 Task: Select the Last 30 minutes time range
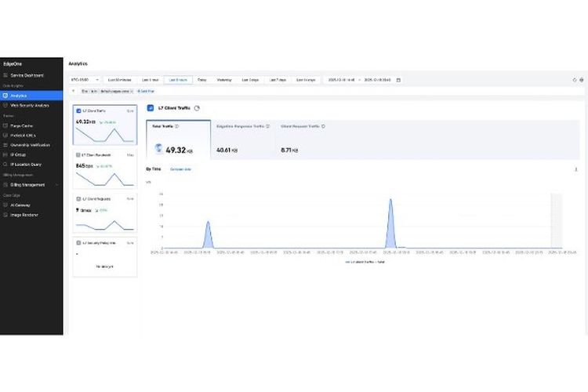click(120, 80)
